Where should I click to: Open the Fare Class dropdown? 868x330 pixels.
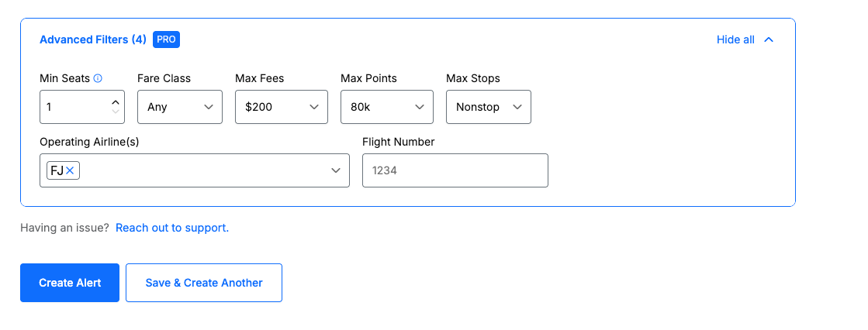point(180,107)
